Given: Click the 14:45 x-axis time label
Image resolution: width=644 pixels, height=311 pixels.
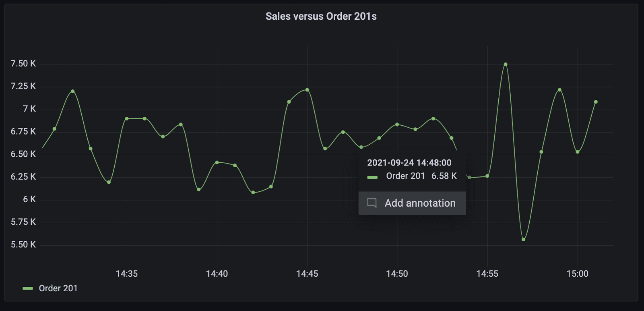Looking at the screenshot, I should pos(307,274).
